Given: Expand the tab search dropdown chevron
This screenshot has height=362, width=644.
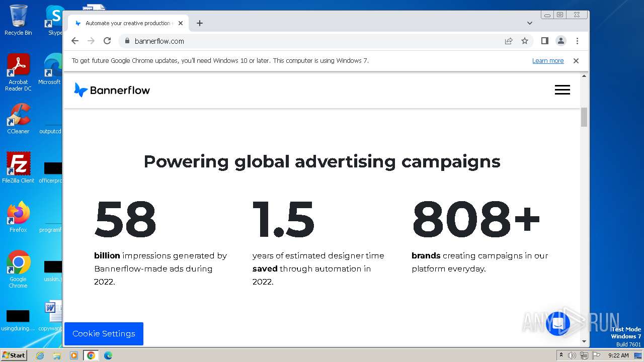Looking at the screenshot, I should coord(530,23).
